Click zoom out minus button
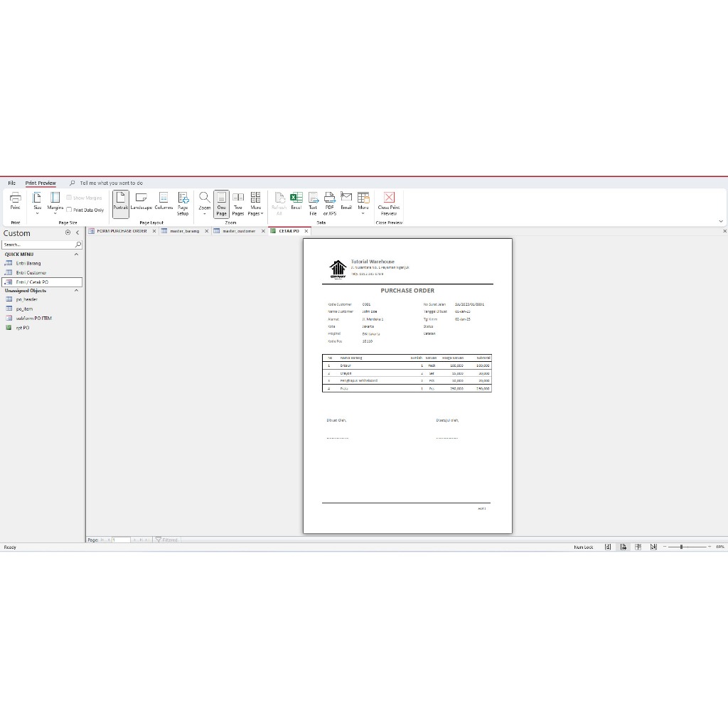The width and height of the screenshot is (728, 728). (665, 547)
